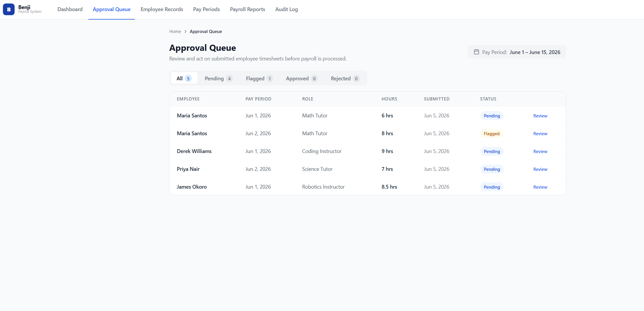
Task: Switch to the Approved tab
Action: 301,78
